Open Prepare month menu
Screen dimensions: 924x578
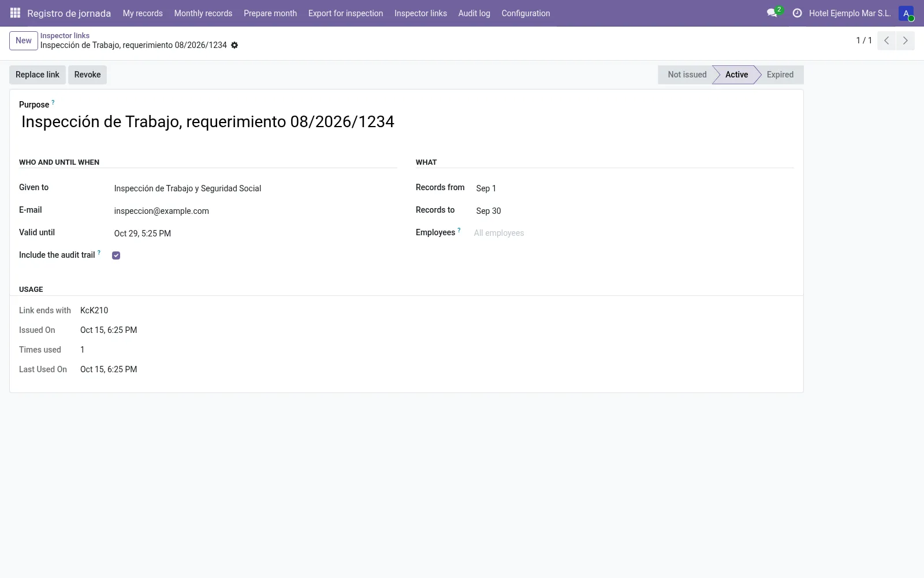(x=270, y=13)
